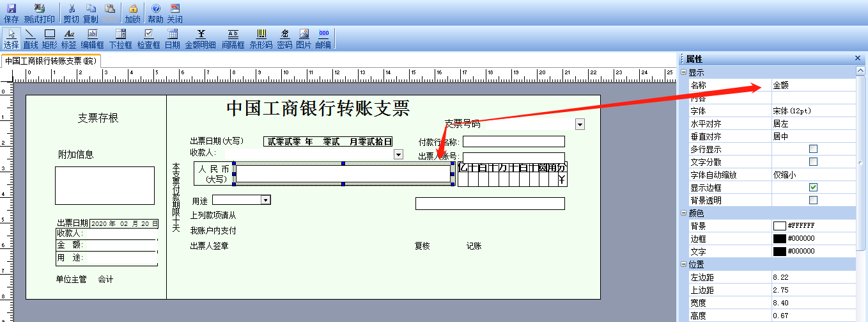868x322 pixels.
Task: Open the 用途 dropdown on the cheque
Action: tap(266, 200)
